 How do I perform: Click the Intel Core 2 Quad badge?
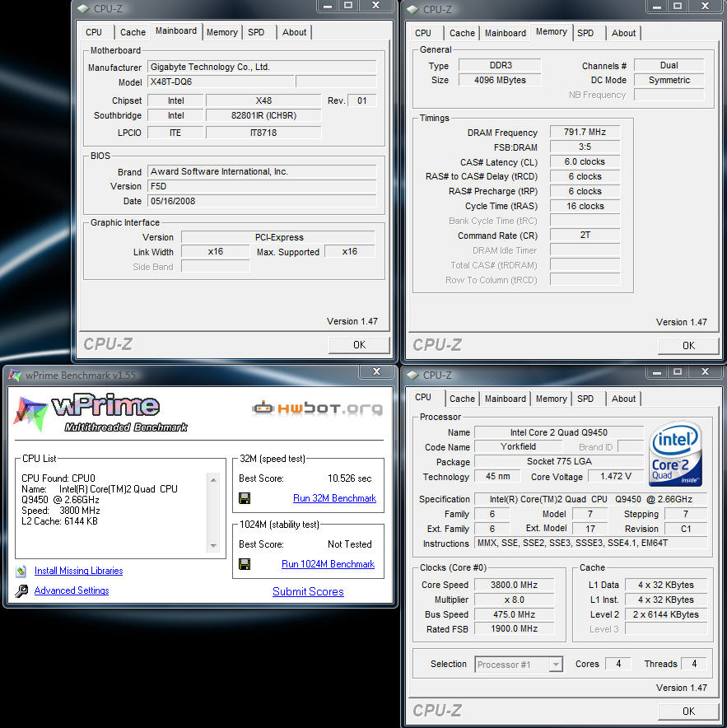point(675,454)
